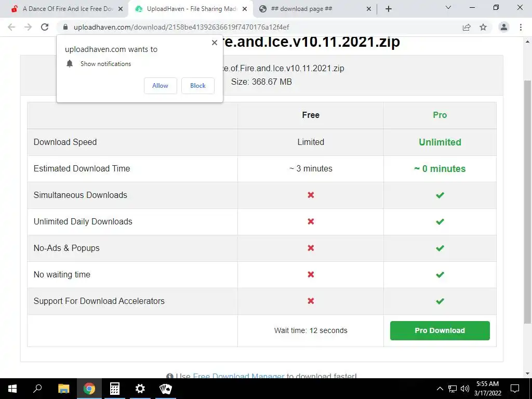Open the Solitaire cards taskbar icon

pos(166,389)
